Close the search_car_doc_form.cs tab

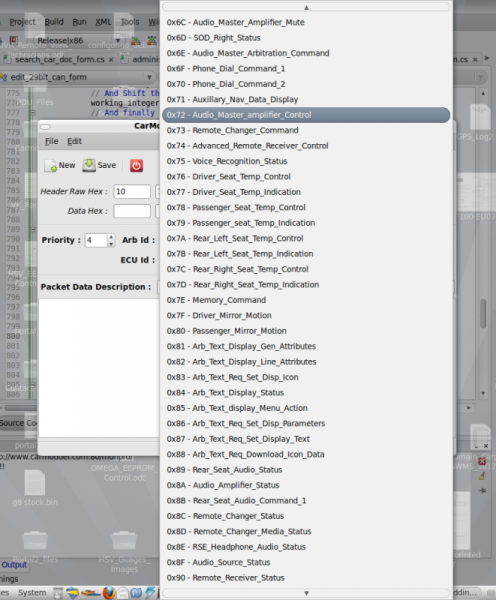[x=111, y=60]
